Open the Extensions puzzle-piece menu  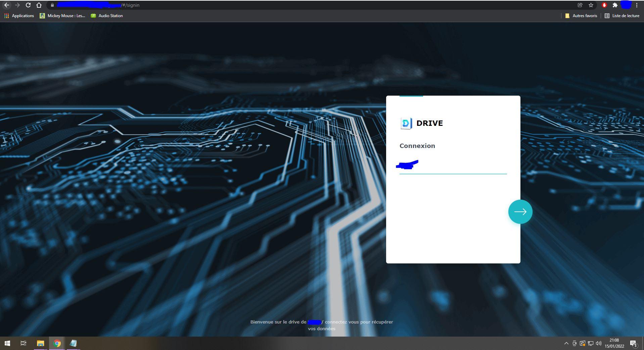point(615,5)
